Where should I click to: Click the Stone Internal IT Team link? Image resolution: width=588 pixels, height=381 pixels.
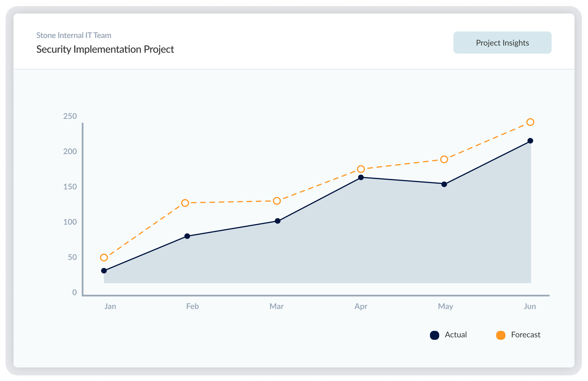(x=74, y=35)
